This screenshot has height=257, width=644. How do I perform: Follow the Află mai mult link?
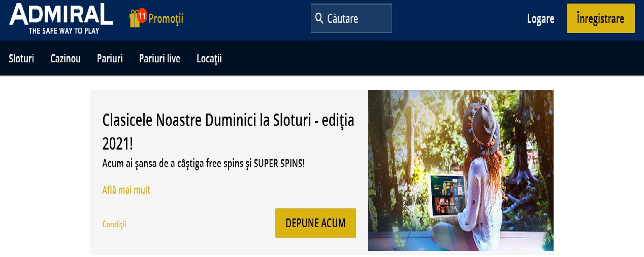pos(126,190)
